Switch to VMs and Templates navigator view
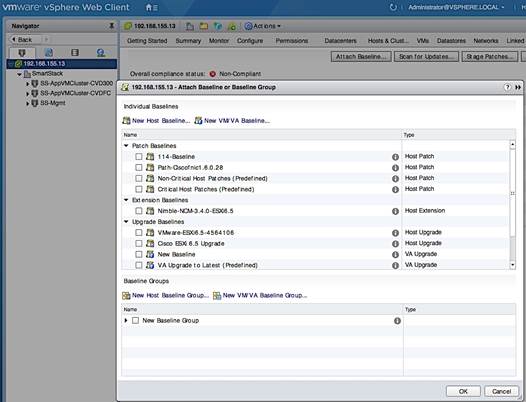This screenshot has height=402, width=526. click(49, 52)
